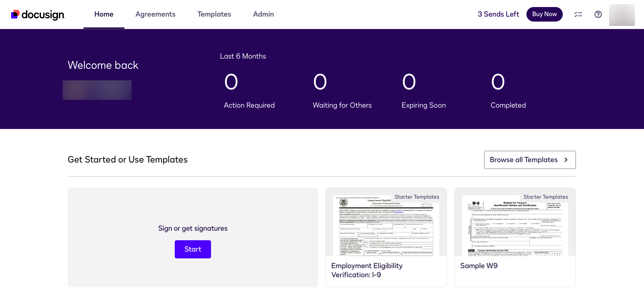Screen dimensions: 644x297
Task: Open the Templates section
Action: point(214,14)
